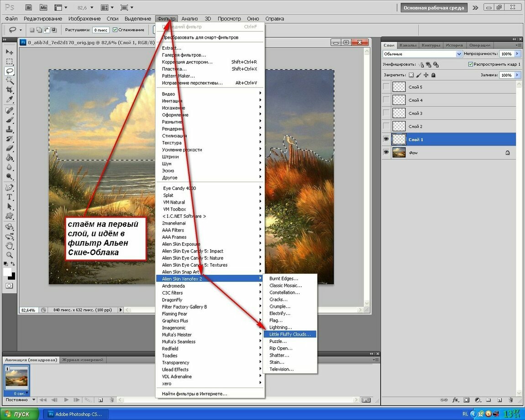Open zoom level 82,6 dropdown
525x420 pixels.
pyautogui.click(x=92, y=7)
